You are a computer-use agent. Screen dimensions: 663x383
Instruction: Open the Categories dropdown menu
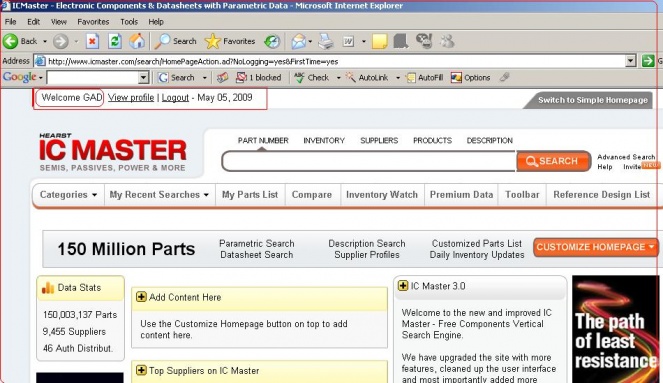click(68, 194)
